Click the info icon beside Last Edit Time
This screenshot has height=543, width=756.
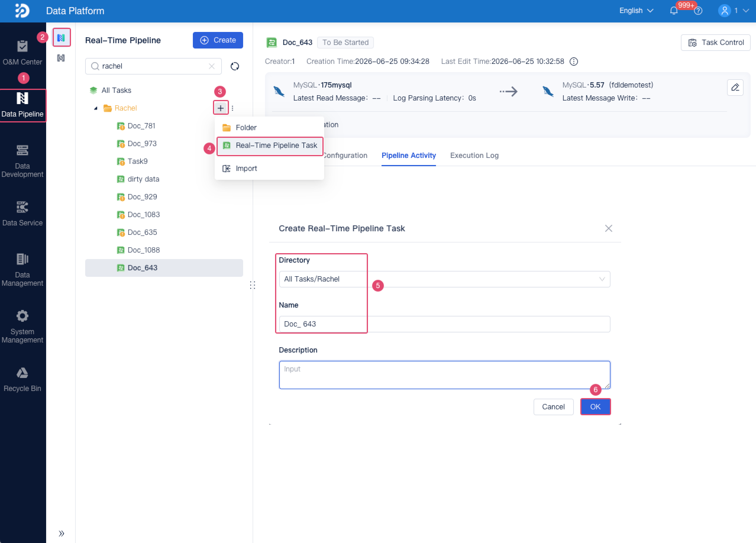pos(574,61)
